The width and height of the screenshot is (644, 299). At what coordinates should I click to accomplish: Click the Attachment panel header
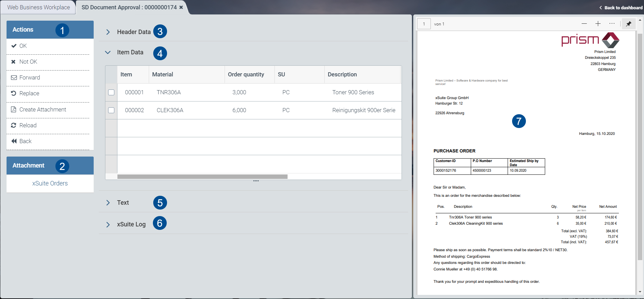click(x=50, y=165)
